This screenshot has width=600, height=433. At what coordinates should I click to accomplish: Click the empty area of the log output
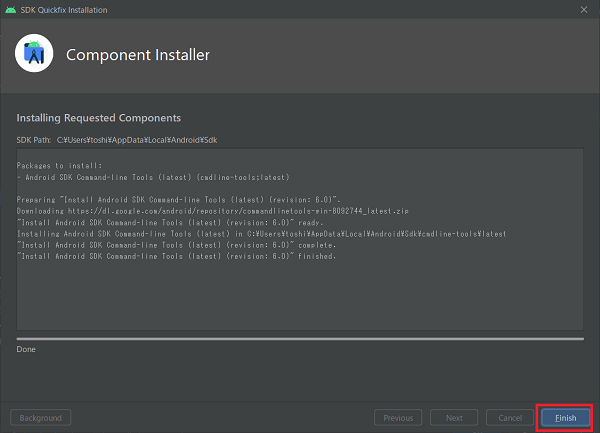[x=299, y=295]
